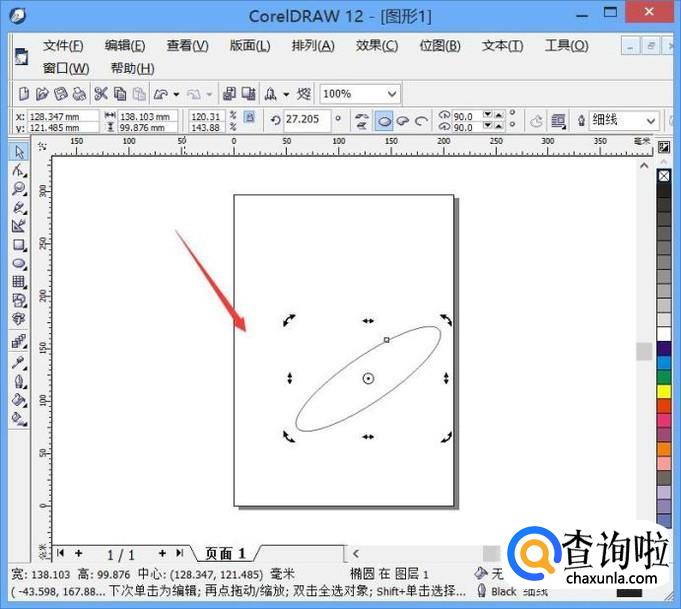The height and width of the screenshot is (609, 681).
Task: Pick the red swatch in color palette
Action: point(664,406)
